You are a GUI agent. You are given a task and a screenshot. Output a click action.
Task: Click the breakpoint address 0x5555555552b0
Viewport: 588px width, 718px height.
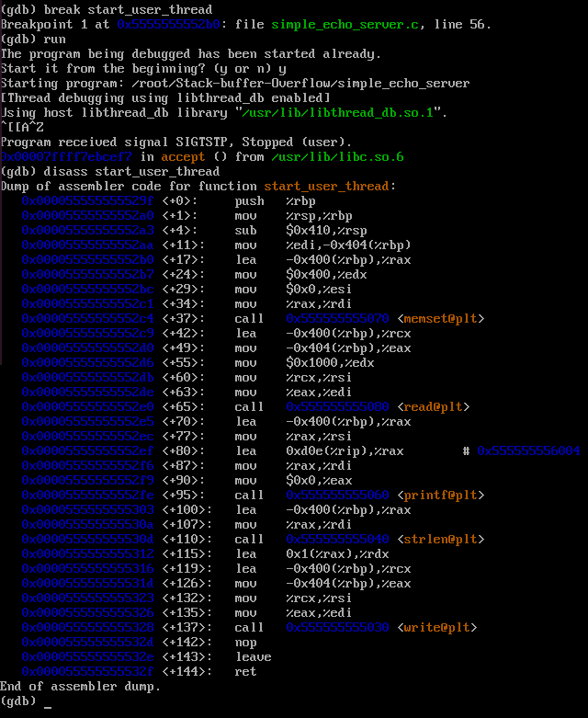168,24
